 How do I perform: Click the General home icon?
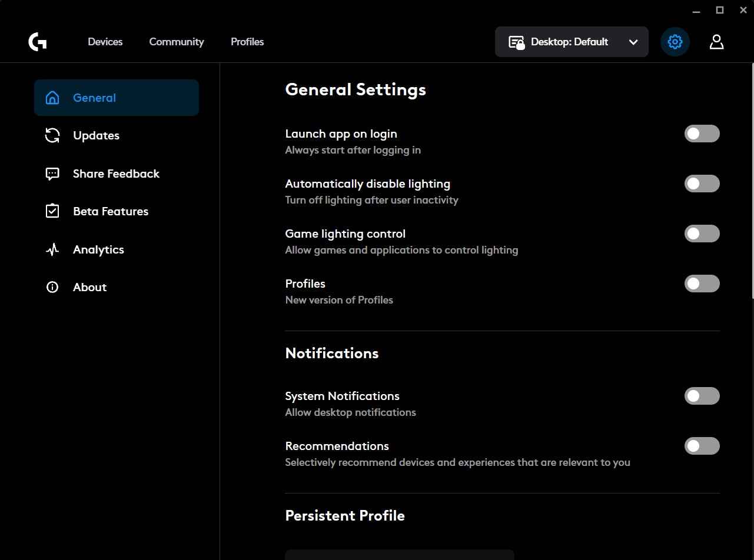52,98
